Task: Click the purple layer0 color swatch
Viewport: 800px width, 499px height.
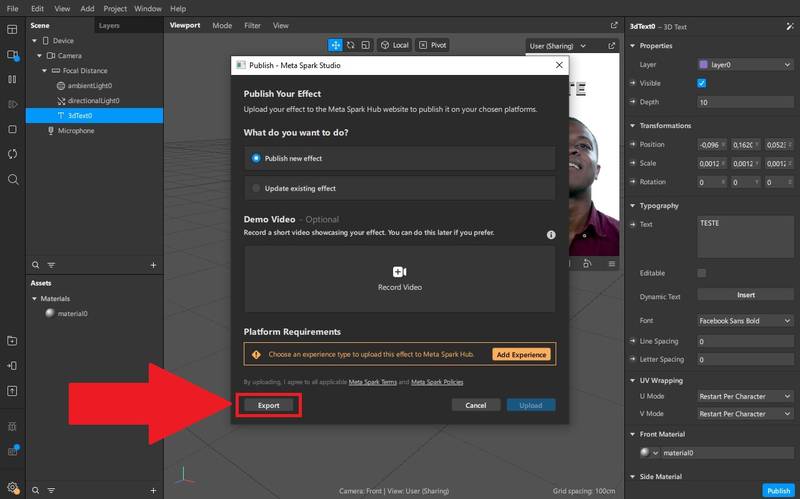Action: pyautogui.click(x=703, y=64)
